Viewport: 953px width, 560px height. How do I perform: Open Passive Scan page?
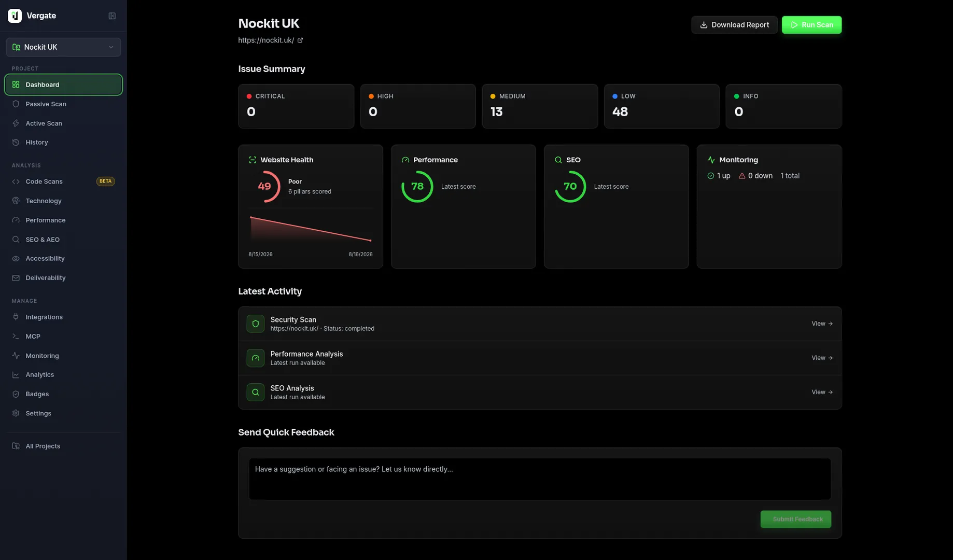[x=63, y=104]
